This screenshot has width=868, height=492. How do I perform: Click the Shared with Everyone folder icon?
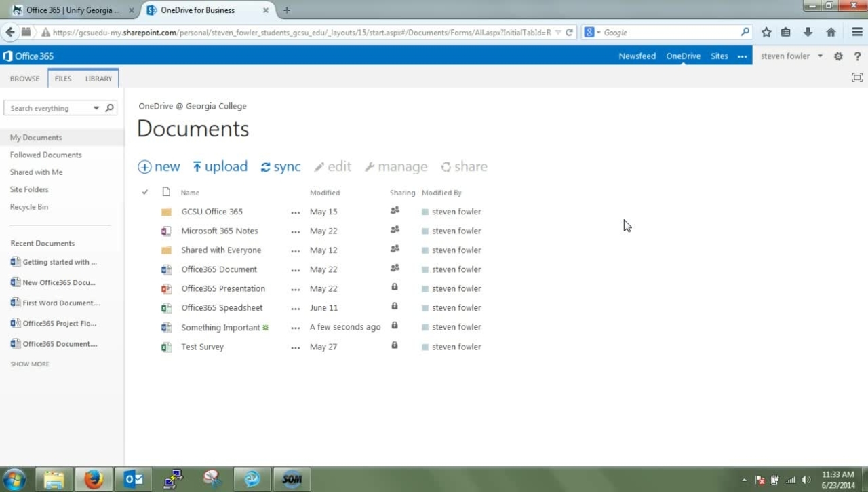166,250
